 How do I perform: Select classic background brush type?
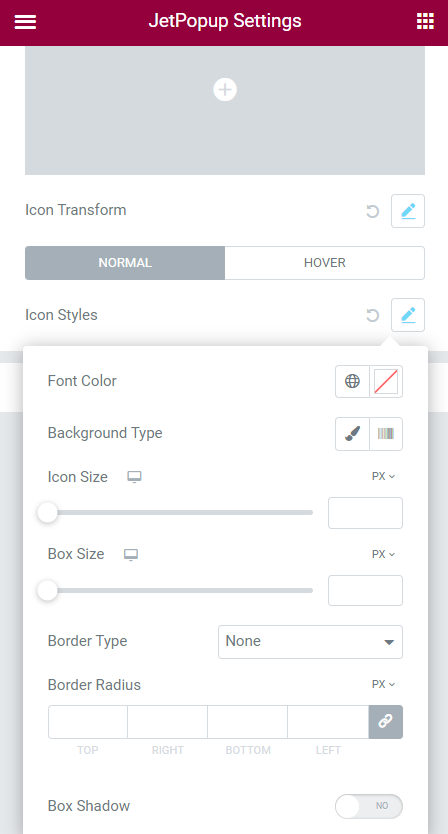tap(352, 434)
